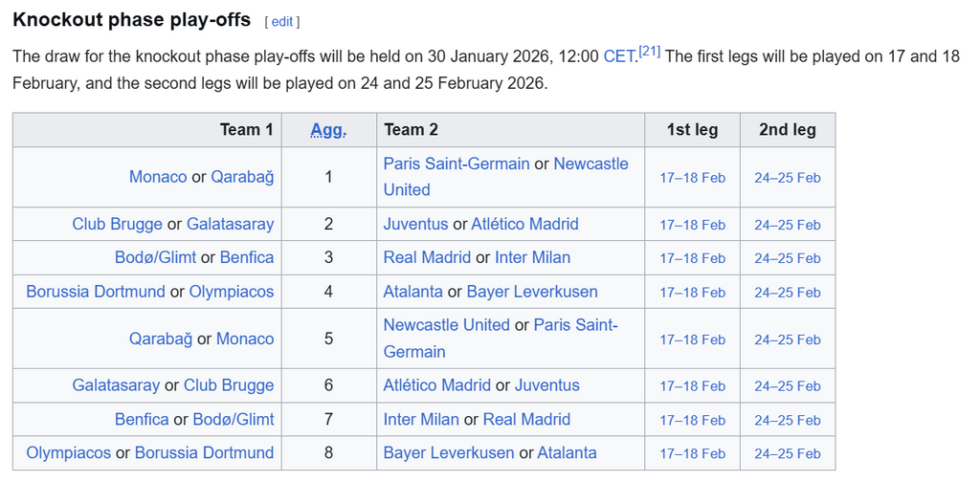The image size is (980, 482).
Task: Open Real Madrid in tie 3 row
Action: [427, 257]
